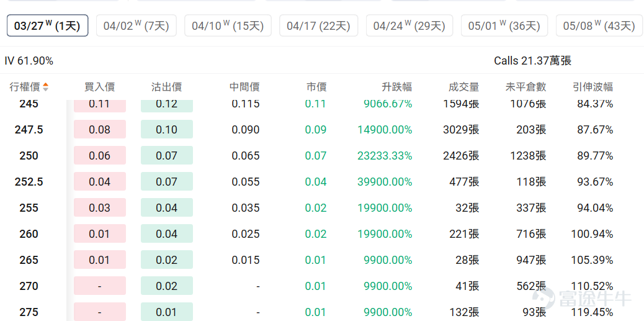The width and height of the screenshot is (644, 321).
Task: Select the 265 strike price
Action: [x=29, y=260]
